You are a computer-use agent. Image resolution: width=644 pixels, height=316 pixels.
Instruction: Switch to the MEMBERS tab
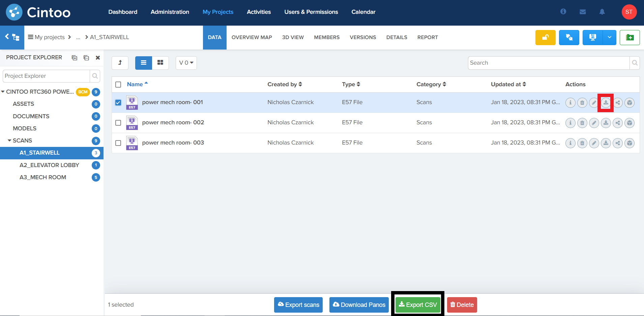coord(327,37)
